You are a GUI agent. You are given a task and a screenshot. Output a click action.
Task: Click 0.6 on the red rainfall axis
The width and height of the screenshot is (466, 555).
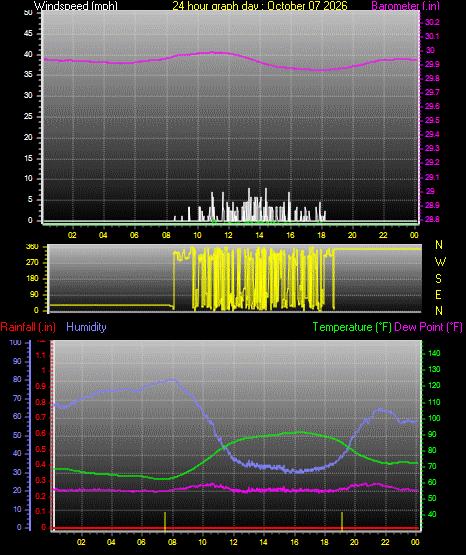tap(41, 434)
